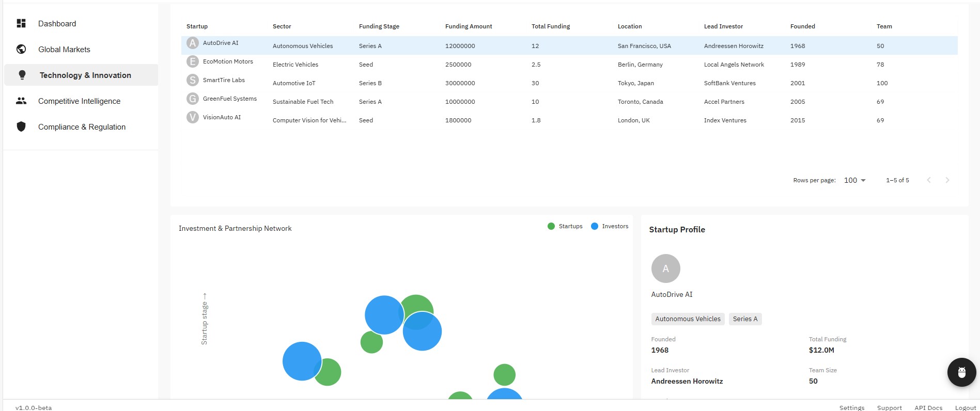Open Competitive Intelligence menu item
Viewport: 980px width, 411px height.
[x=79, y=101]
